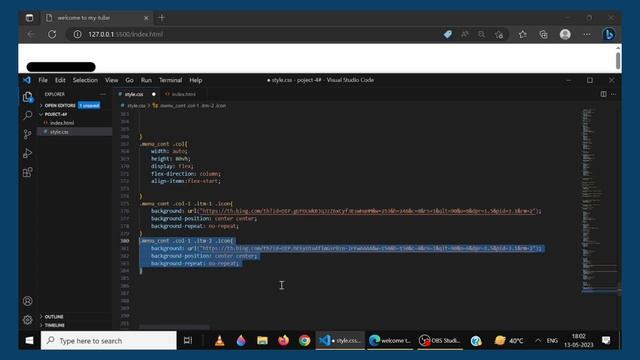Open the Explorer view in VS Code

(27, 97)
